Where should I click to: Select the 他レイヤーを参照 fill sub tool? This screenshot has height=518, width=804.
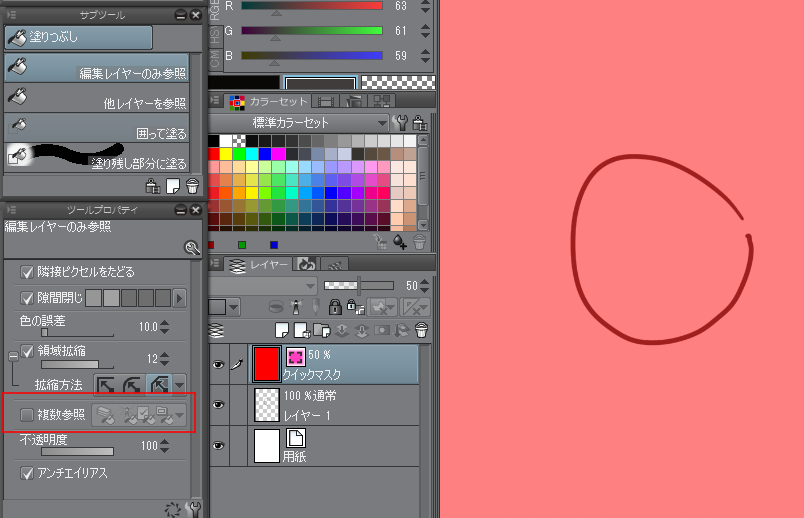coord(98,100)
